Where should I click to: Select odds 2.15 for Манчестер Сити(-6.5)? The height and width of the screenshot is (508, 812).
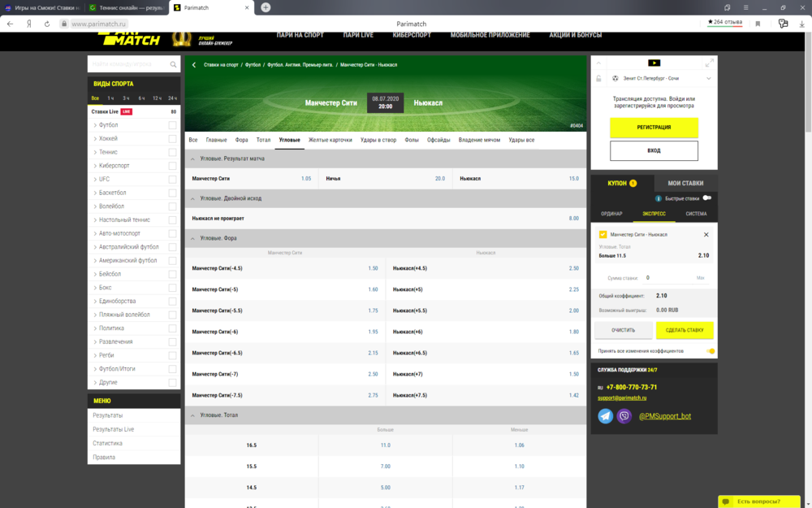[x=373, y=353]
